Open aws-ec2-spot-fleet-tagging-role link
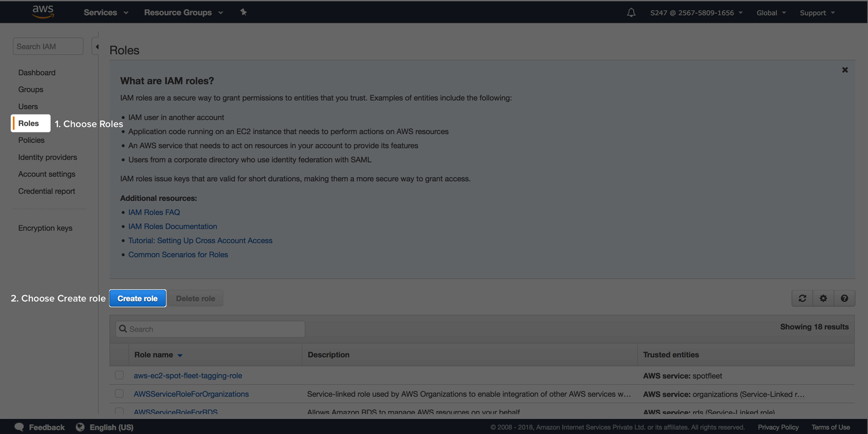Screen dimensions: 868x434 (188, 375)
